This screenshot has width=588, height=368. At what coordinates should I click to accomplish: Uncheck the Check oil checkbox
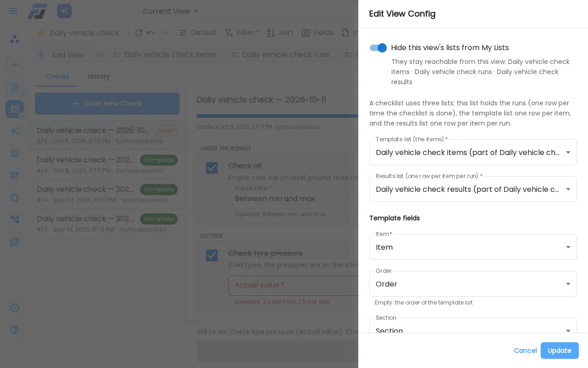[x=212, y=167]
